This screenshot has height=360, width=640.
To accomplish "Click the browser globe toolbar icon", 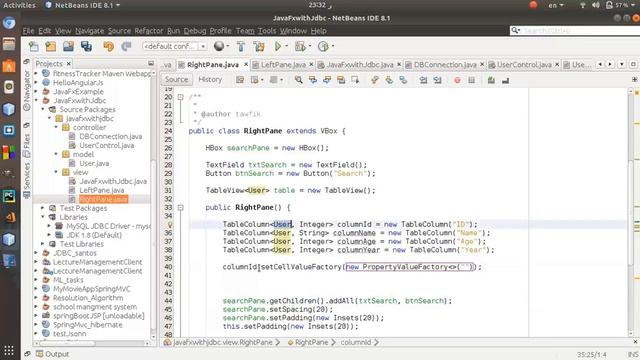I will 219,46.
